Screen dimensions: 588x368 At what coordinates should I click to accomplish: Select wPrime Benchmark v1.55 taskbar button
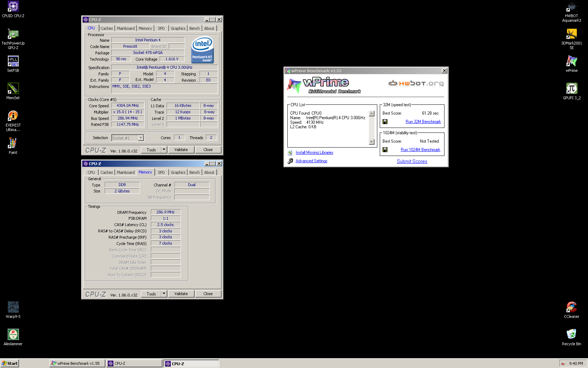point(77,363)
